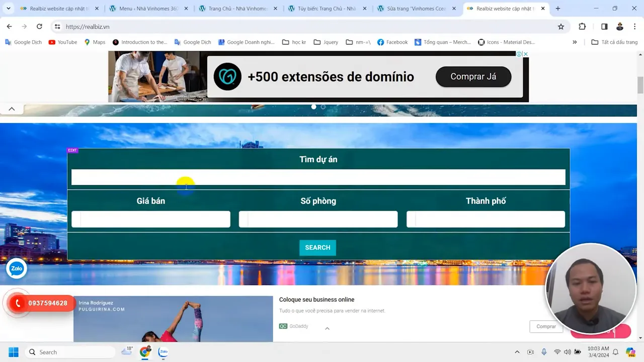Click the browser Back arrow
The width and height of the screenshot is (644, 362).
(x=9, y=27)
